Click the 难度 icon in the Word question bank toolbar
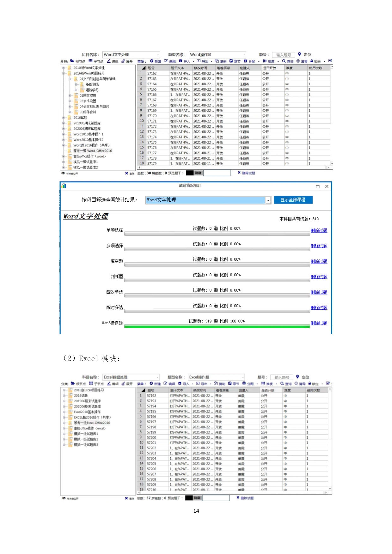Image resolution: width=392 pixels, height=554 pixels. coord(265,61)
